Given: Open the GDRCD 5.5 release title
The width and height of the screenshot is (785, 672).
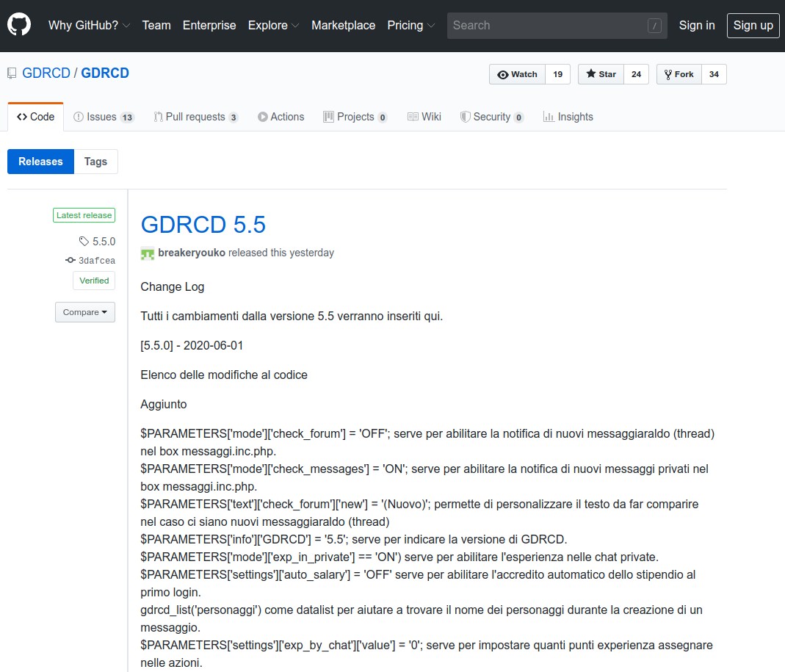Looking at the screenshot, I should coord(203,224).
